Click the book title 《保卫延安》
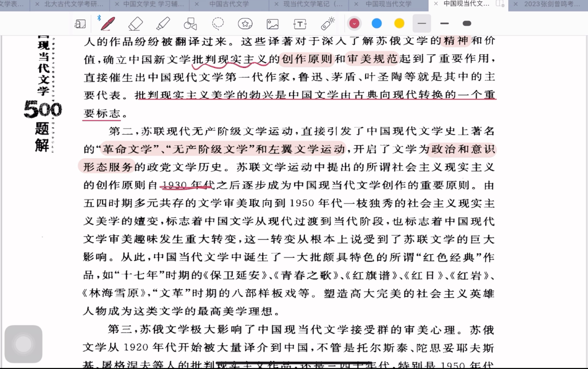 [x=235, y=275]
